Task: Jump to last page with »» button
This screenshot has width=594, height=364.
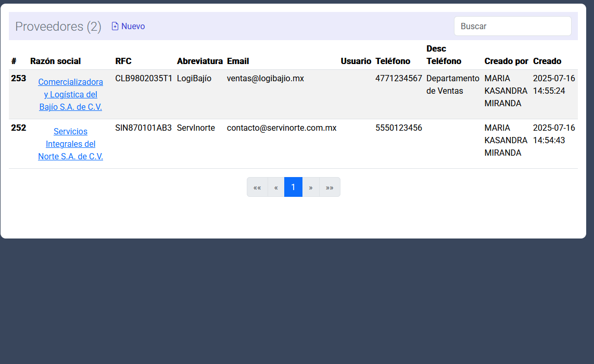Action: click(x=330, y=187)
